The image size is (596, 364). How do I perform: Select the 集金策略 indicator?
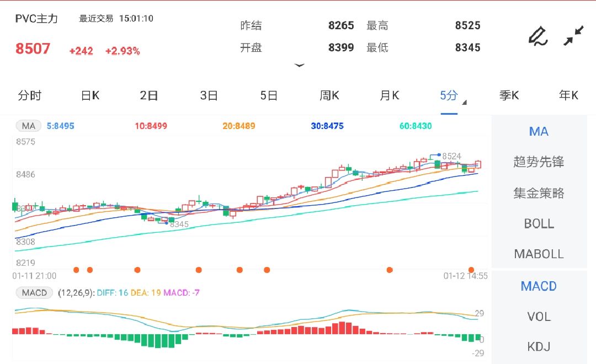pos(539,192)
